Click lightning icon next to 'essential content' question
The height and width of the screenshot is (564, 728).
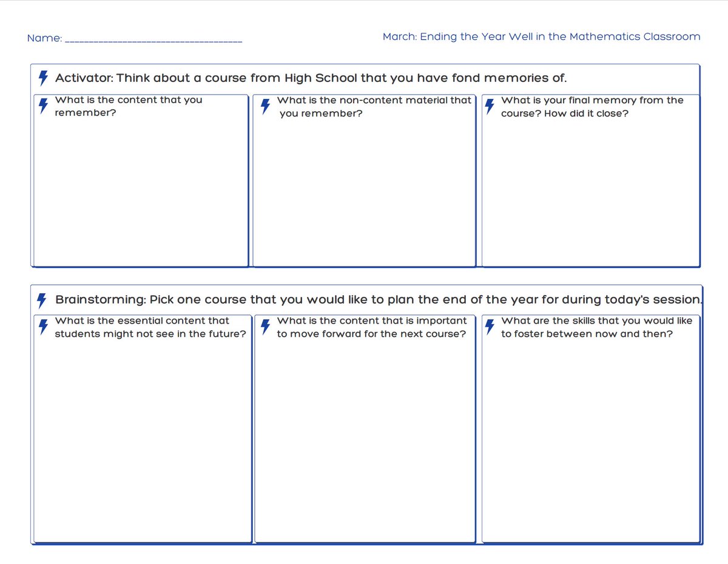point(43,327)
